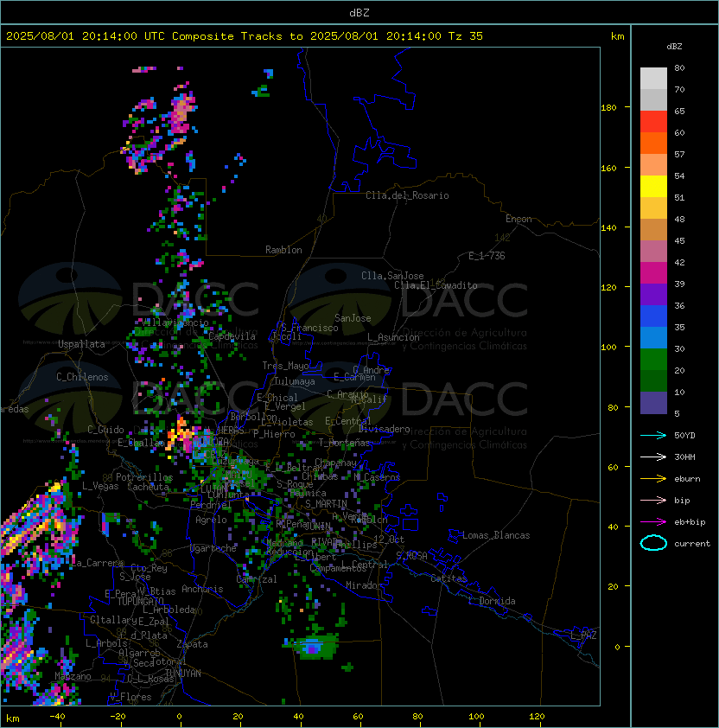Click the 'dBZ' title at the top
The image size is (719, 728).
(359, 12)
